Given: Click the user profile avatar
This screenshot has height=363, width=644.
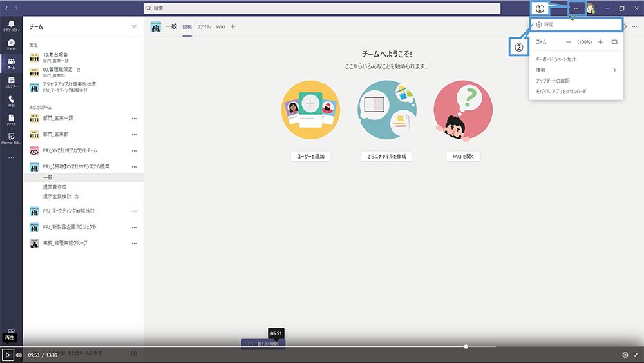Looking at the screenshot, I should point(591,8).
